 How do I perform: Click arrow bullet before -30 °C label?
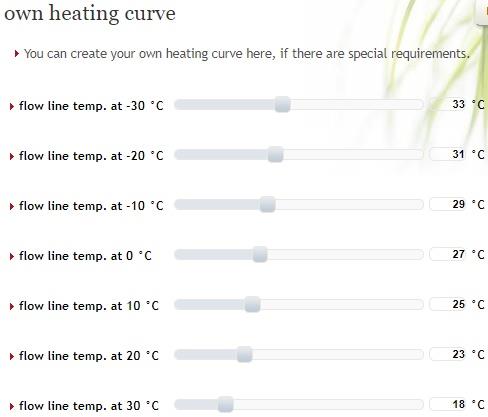pyautogui.click(x=12, y=106)
